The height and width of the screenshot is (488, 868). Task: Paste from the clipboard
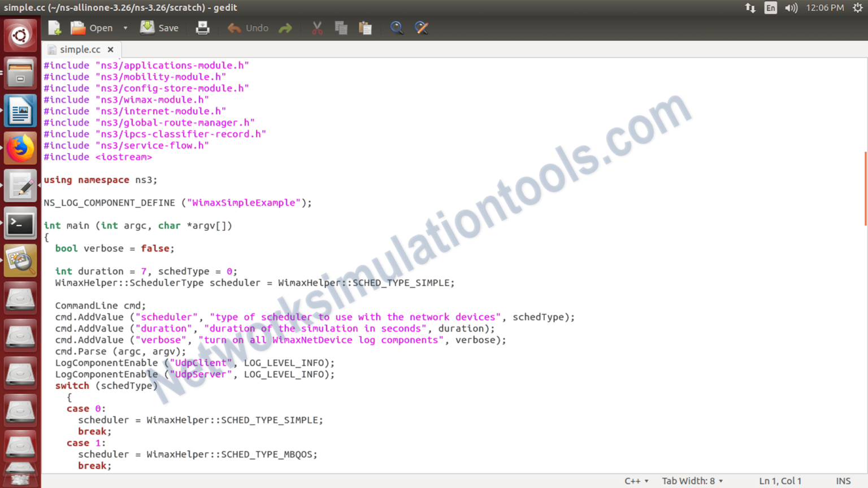pyautogui.click(x=365, y=27)
